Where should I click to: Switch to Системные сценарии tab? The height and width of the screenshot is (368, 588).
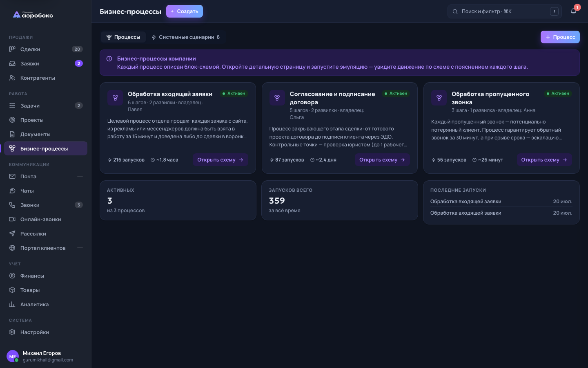tap(185, 37)
